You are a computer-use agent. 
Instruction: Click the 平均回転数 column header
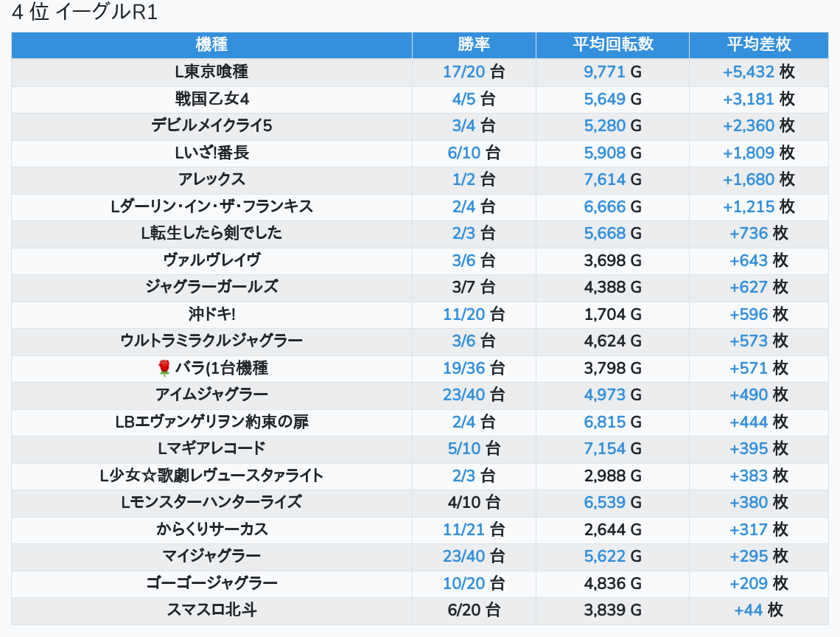(612, 44)
